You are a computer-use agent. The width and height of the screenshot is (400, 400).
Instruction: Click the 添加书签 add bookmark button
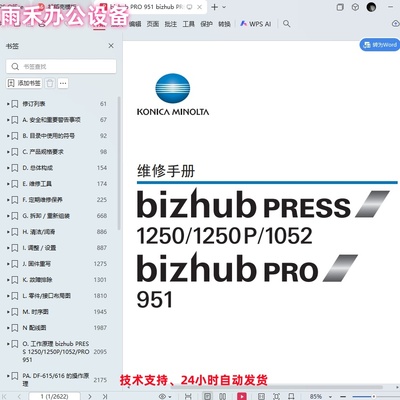coord(24,83)
